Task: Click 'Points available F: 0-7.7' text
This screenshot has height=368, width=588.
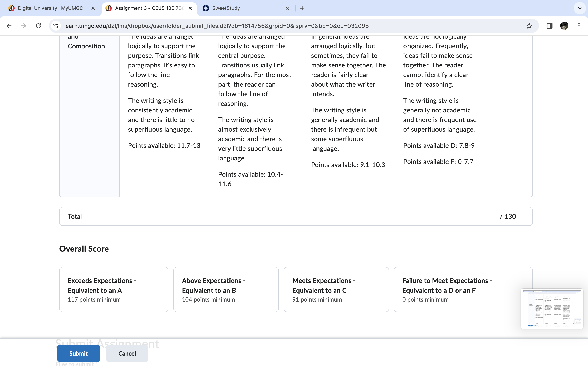Action: click(x=438, y=162)
